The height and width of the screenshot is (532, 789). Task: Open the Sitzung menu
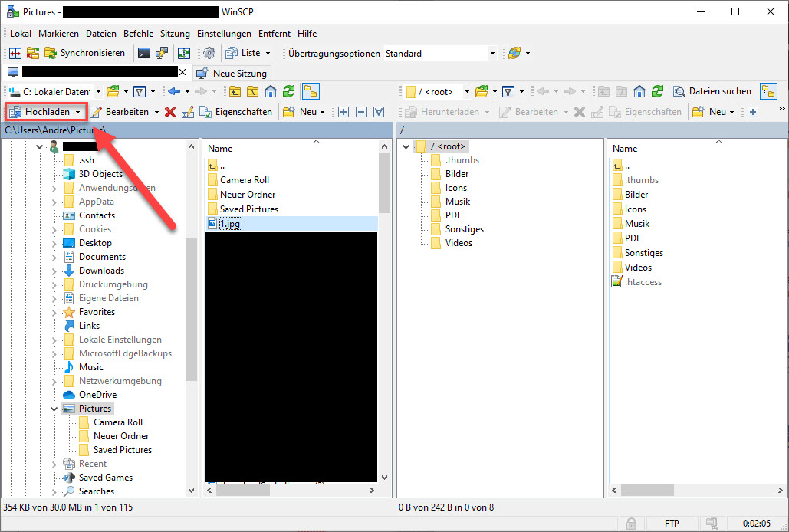(175, 33)
